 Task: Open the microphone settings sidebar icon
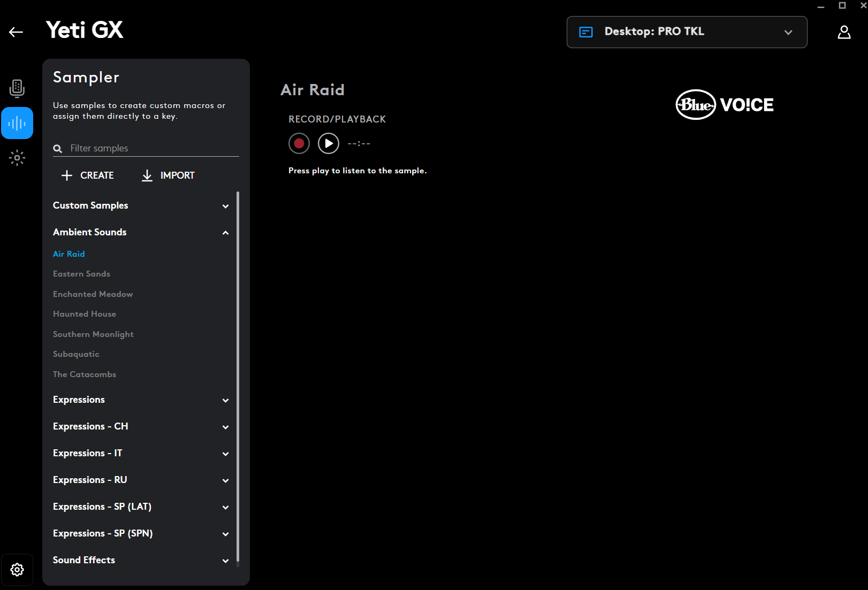(17, 88)
